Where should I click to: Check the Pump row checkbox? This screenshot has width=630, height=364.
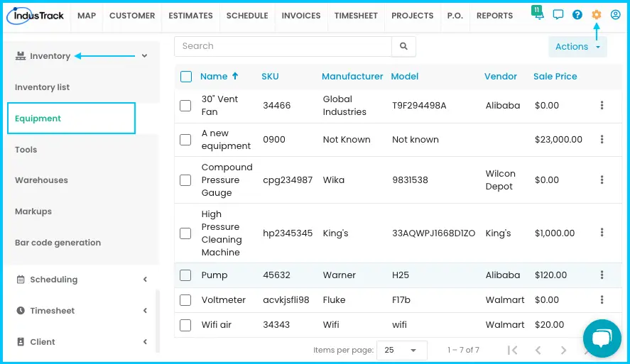click(x=185, y=275)
